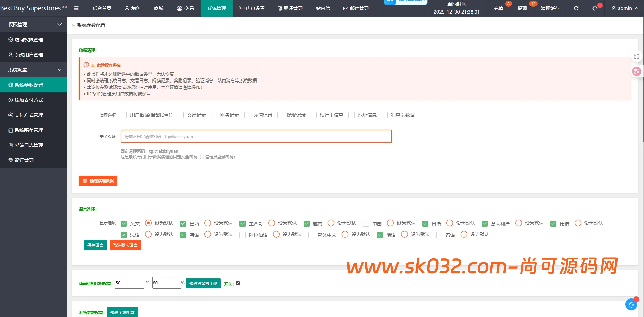The width and height of the screenshot is (644, 317).
Task: Check the 交易记录 cleanup checkbox
Action: click(181, 115)
